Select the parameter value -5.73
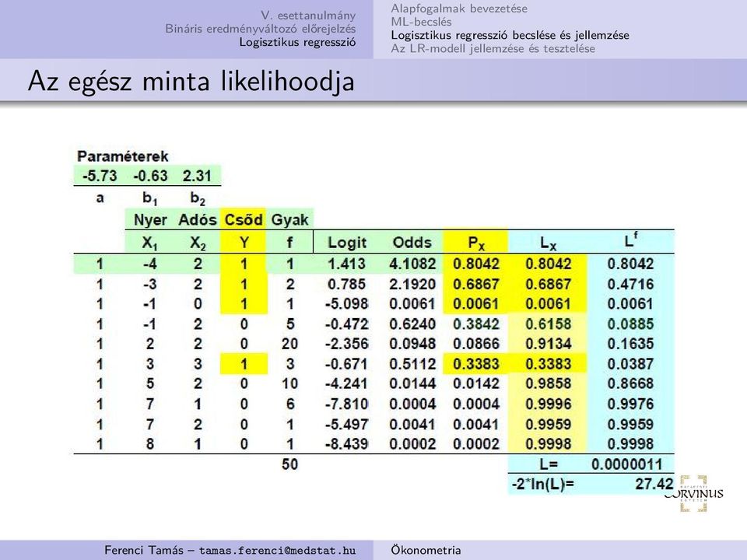This screenshot has width=747, height=560. tap(100, 176)
